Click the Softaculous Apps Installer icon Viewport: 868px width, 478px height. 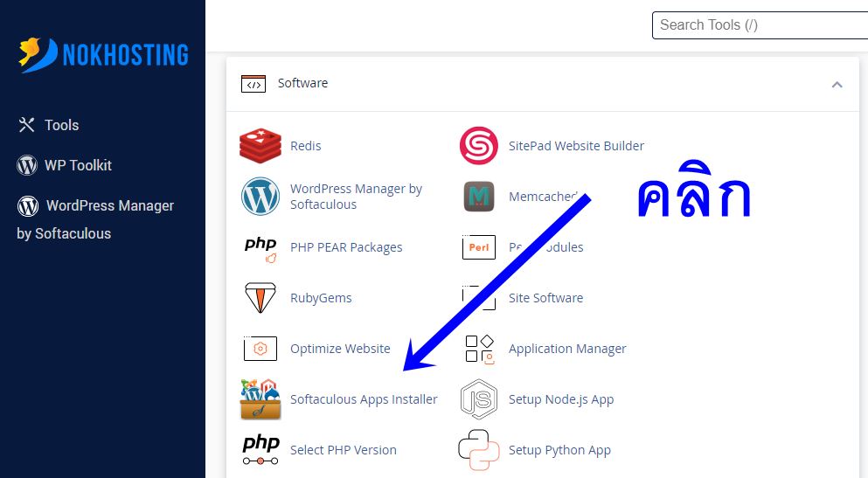(x=260, y=399)
